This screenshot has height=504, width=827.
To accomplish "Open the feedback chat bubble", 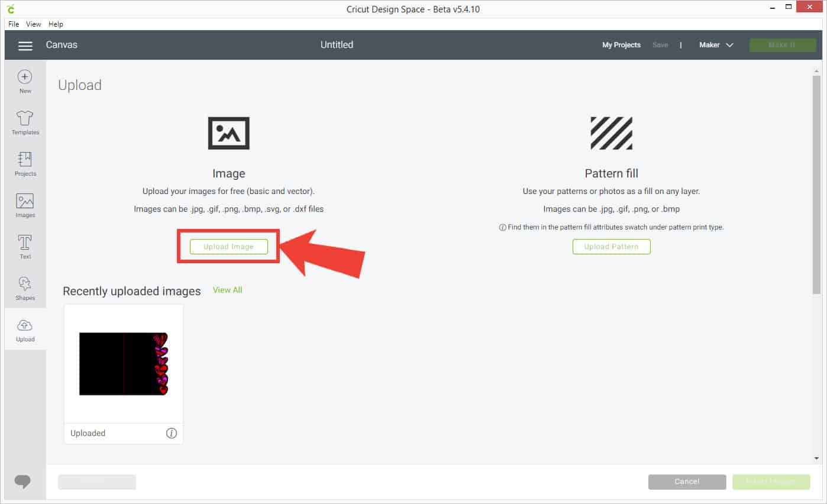I will point(22,482).
